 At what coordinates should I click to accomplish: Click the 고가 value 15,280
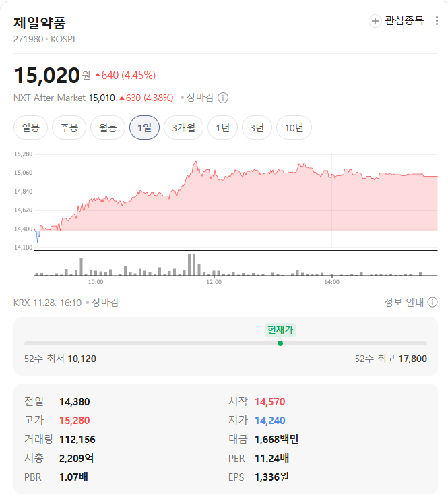click(x=75, y=421)
